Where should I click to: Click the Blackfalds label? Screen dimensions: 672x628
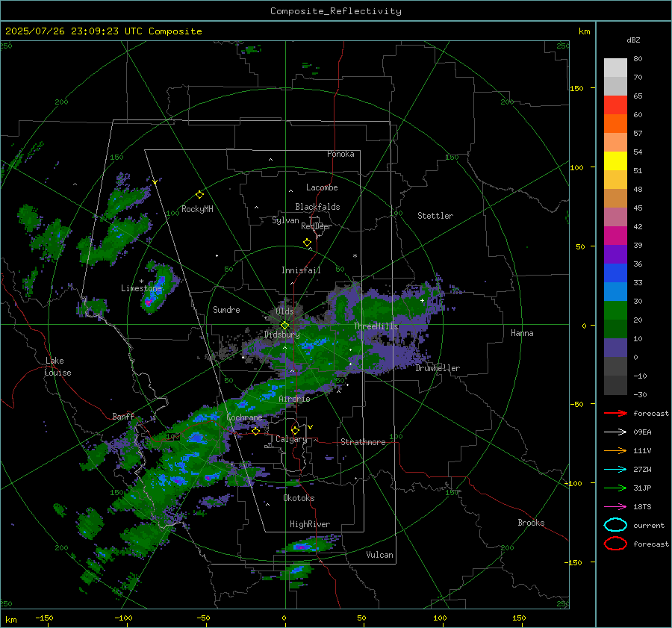317,207
